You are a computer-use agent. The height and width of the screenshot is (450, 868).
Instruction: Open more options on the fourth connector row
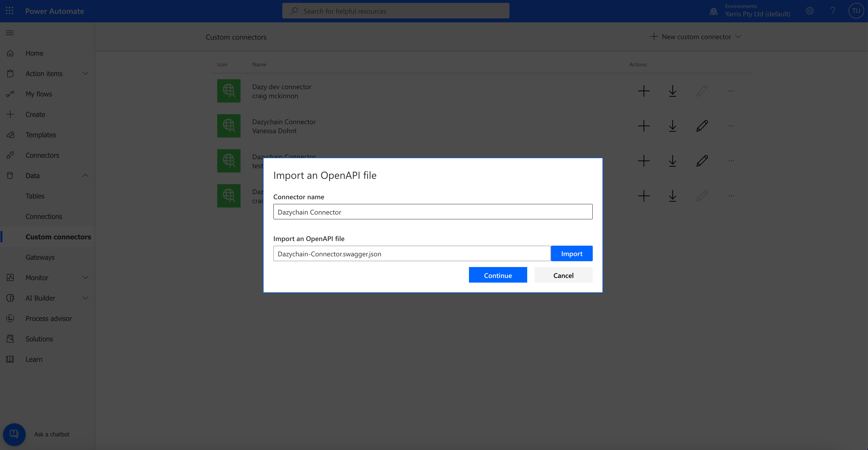point(731,196)
